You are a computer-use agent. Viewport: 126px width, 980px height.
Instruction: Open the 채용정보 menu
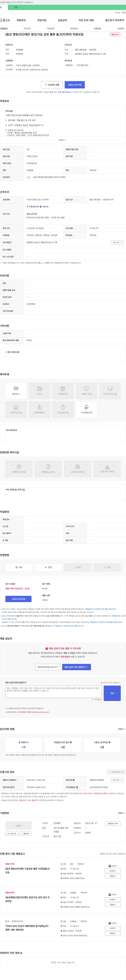21,20
